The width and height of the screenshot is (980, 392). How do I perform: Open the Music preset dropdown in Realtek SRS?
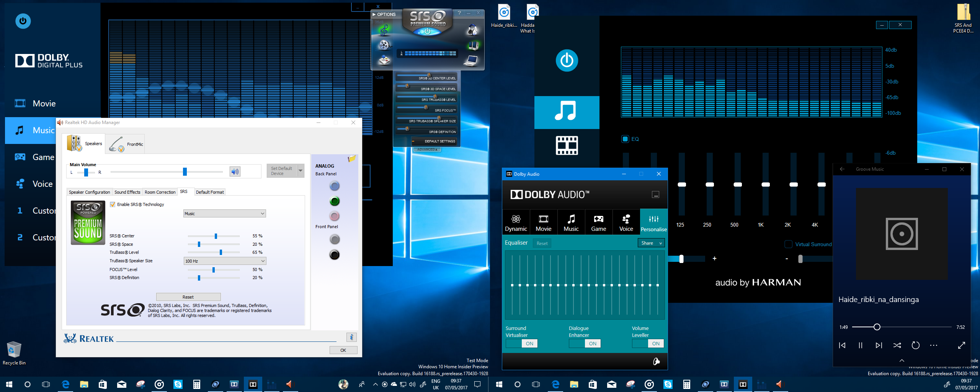click(225, 214)
